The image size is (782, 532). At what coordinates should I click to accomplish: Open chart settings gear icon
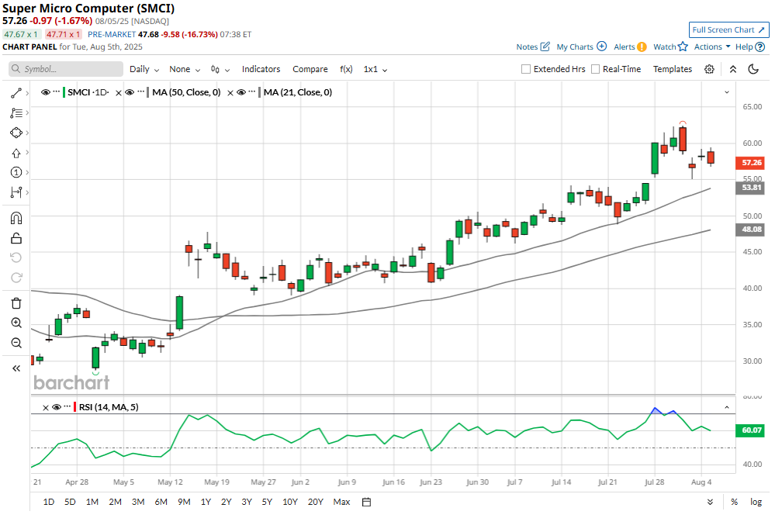pyautogui.click(x=709, y=69)
